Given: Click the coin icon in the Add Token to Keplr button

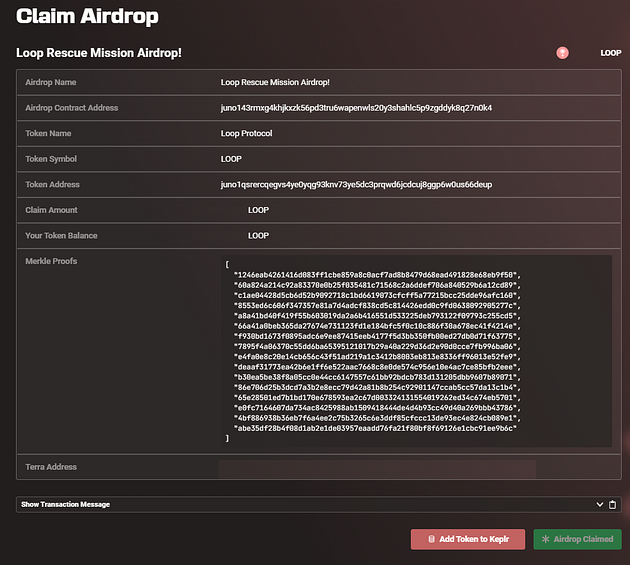Looking at the screenshot, I should click(x=431, y=539).
